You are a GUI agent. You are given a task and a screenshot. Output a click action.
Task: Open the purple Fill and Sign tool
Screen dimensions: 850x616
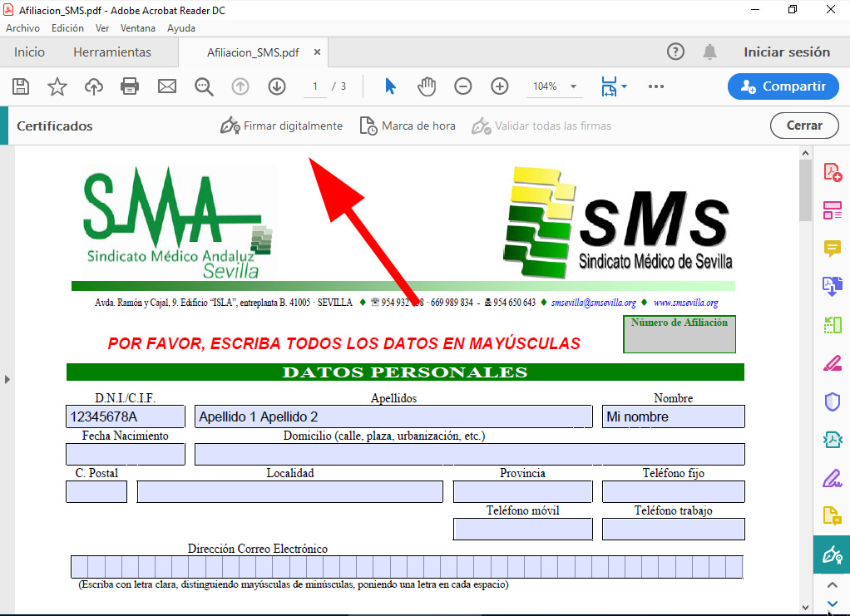click(x=833, y=478)
